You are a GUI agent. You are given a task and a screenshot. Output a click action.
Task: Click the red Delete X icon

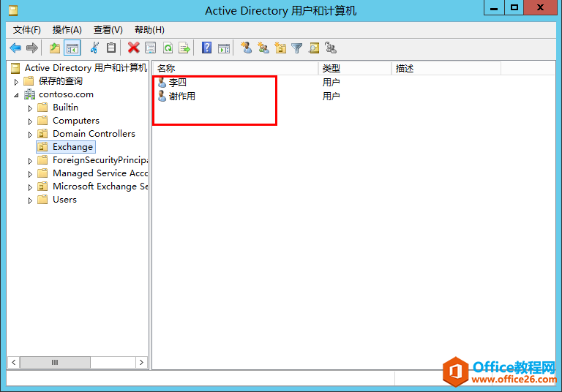134,48
